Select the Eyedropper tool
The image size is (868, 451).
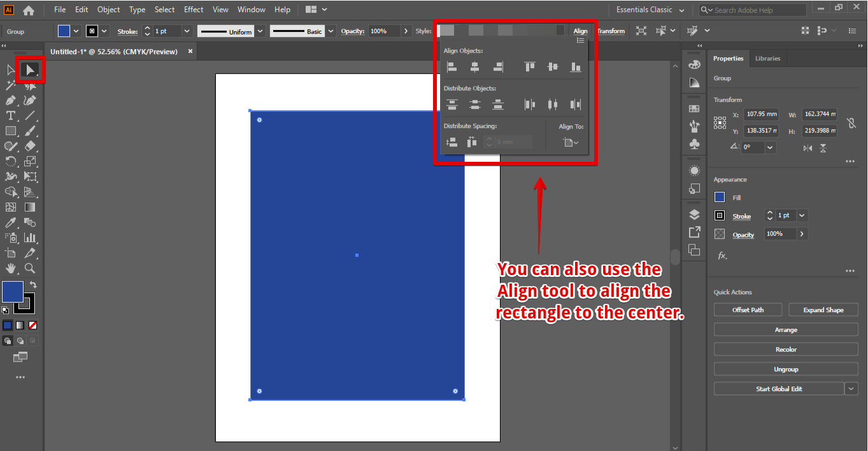point(11,222)
